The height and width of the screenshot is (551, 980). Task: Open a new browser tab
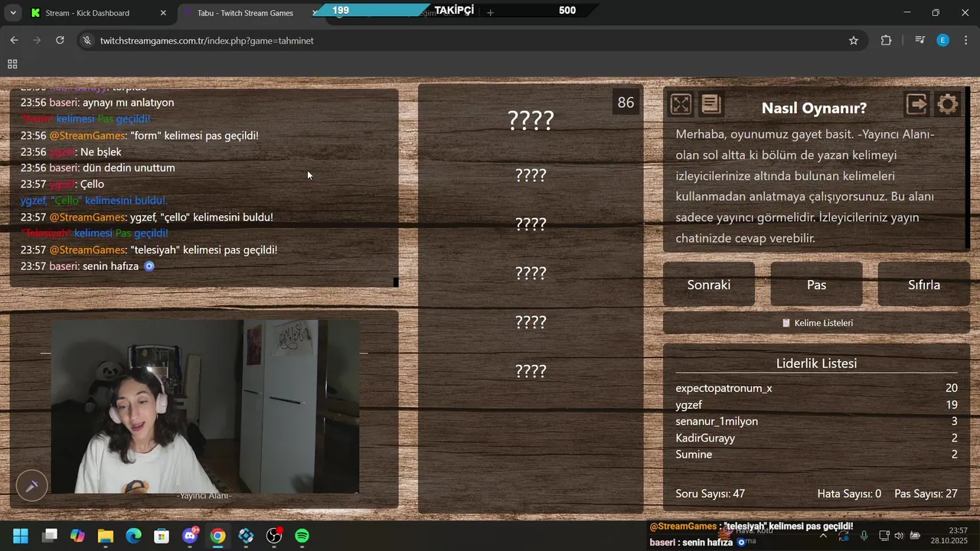point(490,13)
